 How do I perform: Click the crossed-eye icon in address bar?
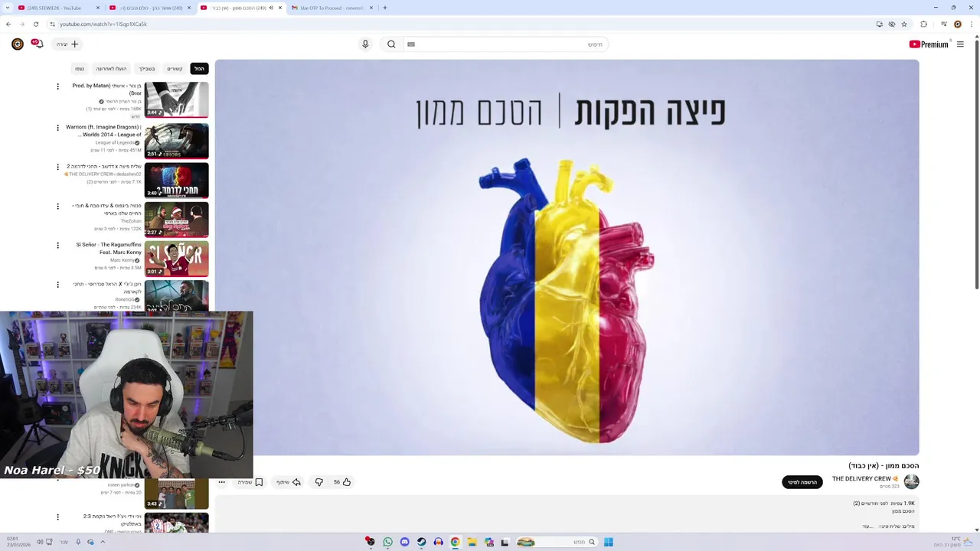tap(892, 24)
